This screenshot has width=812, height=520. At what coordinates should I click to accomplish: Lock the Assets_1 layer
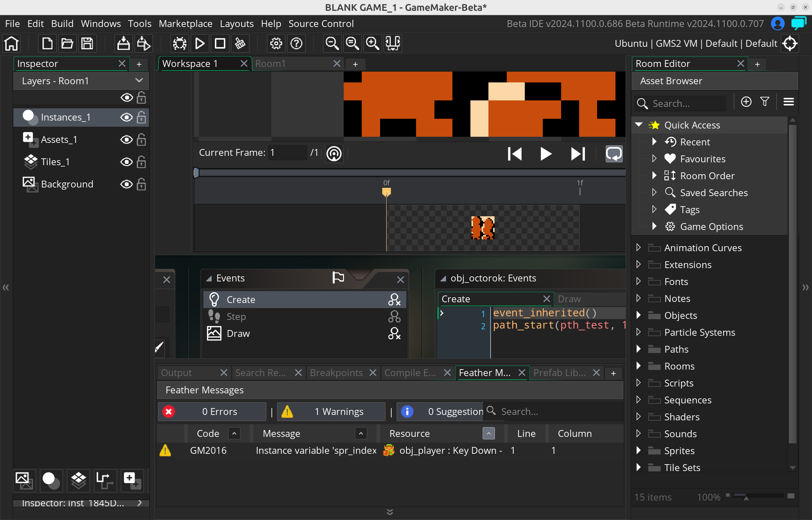(x=141, y=140)
